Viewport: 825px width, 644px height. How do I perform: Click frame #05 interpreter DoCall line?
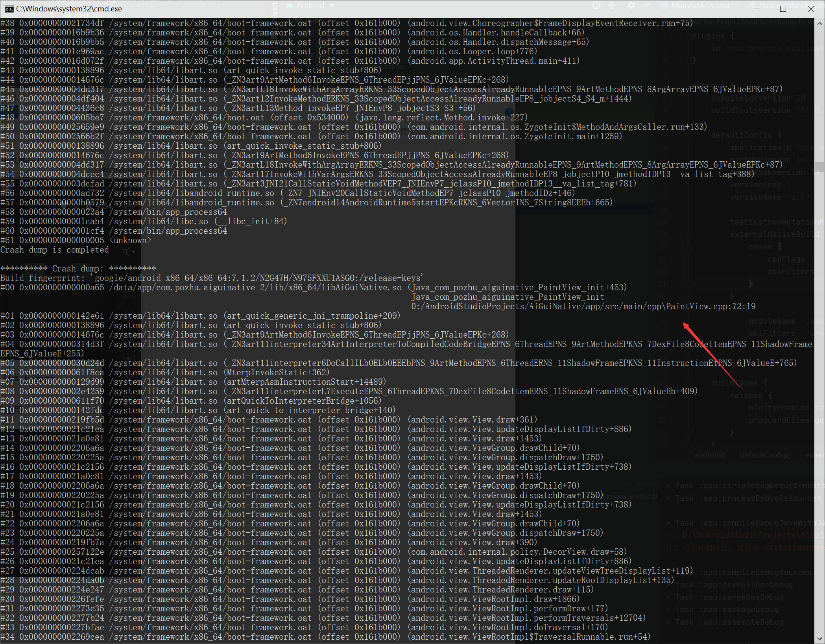coord(399,363)
